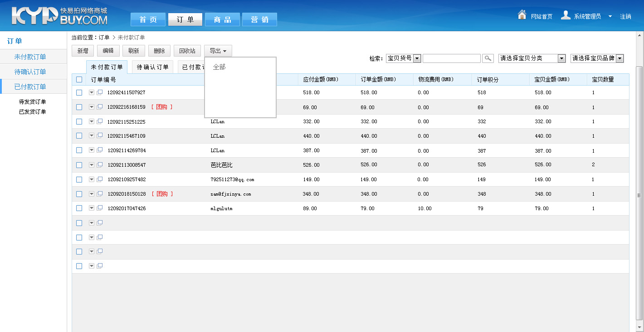Go to 首页 in top navigation
This screenshot has width=644, height=332.
148,19
